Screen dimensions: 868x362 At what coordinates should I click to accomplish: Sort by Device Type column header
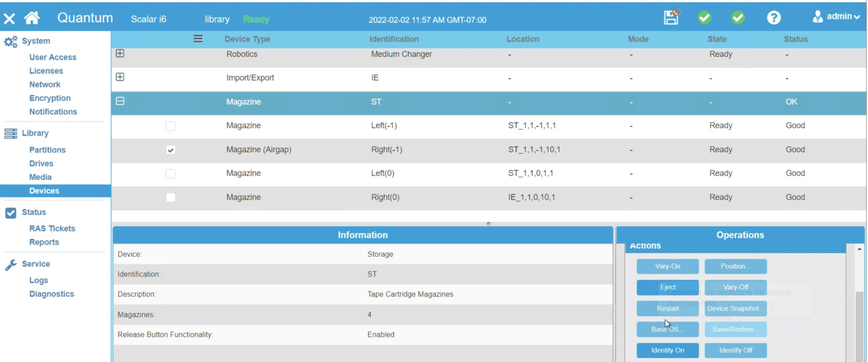pyautogui.click(x=247, y=39)
